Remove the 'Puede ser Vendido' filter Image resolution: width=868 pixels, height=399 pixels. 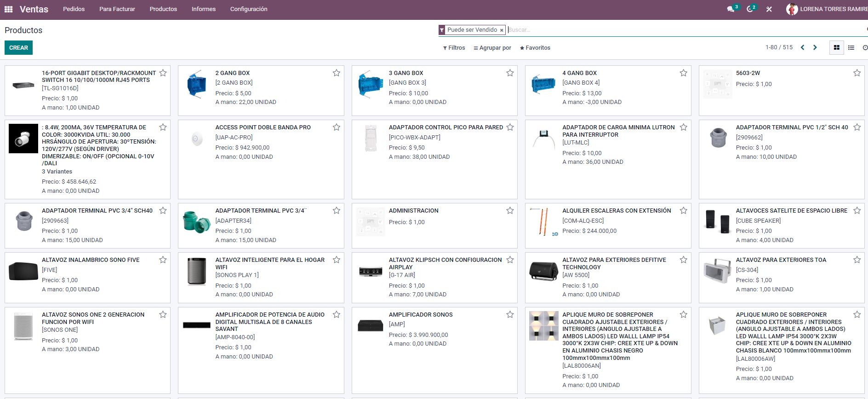pyautogui.click(x=502, y=30)
